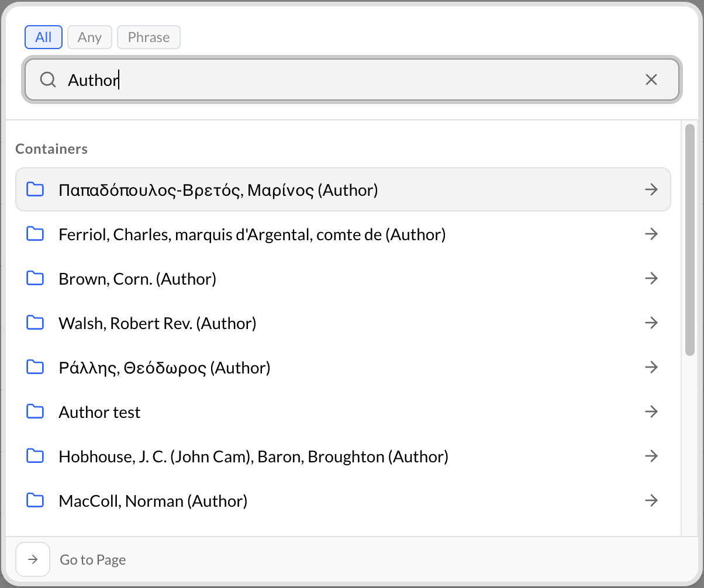Click the results list vertical scrollbar
The height and width of the screenshot is (588, 704).
tap(689, 240)
